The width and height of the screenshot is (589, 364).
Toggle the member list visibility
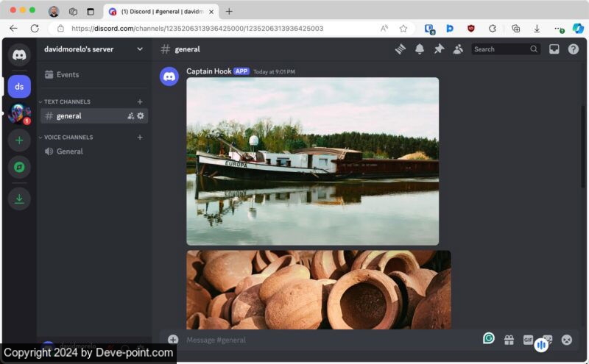tap(458, 49)
